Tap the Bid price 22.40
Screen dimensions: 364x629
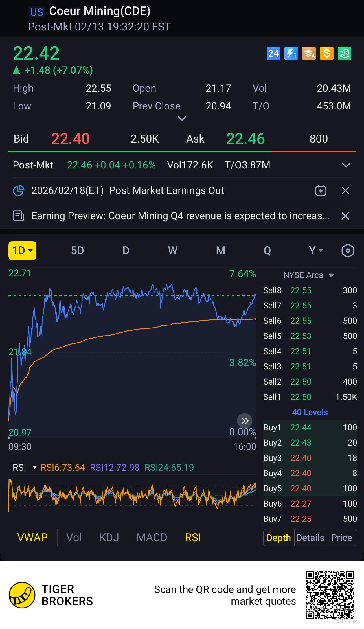(70, 139)
